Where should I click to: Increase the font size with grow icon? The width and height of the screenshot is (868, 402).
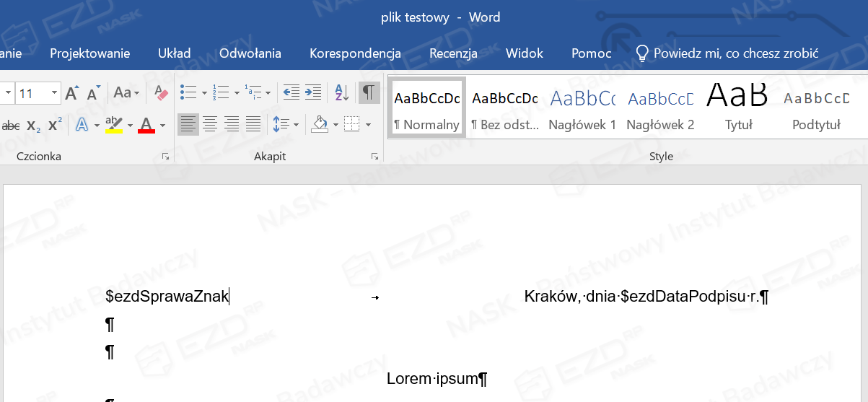click(x=71, y=93)
